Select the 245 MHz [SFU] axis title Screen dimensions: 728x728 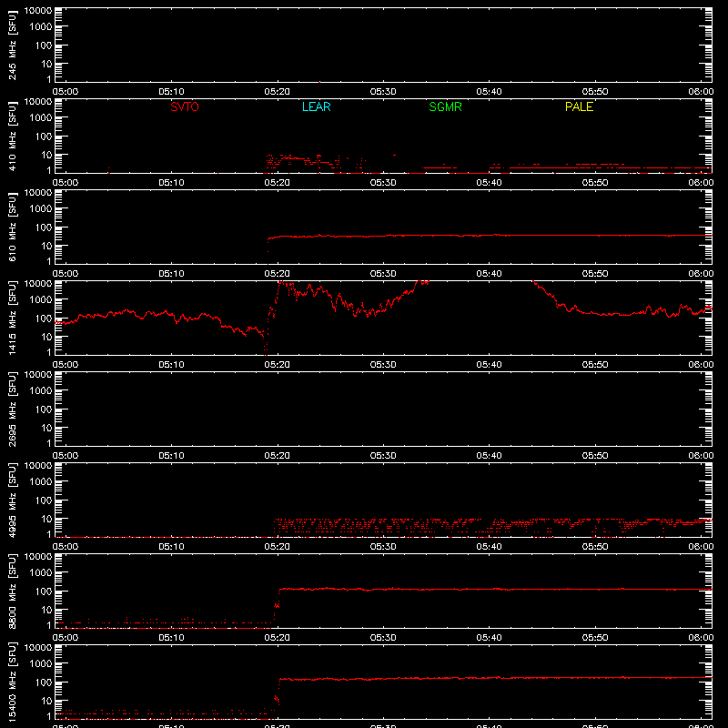[12, 45]
